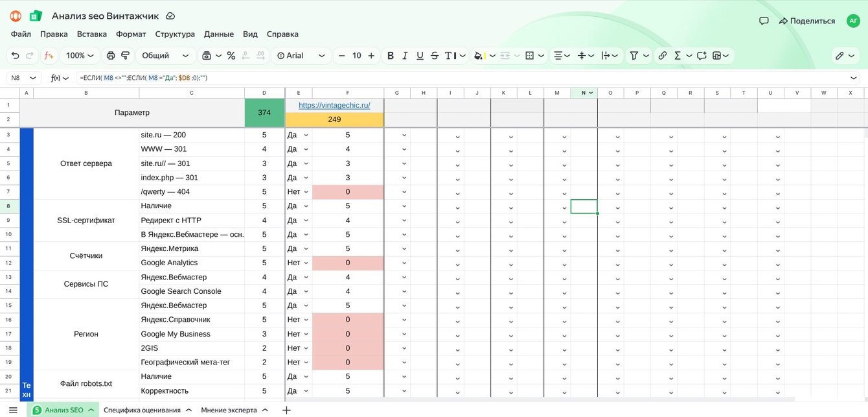The height and width of the screenshot is (417, 868).
Task: Open cell borders tool
Action: [529, 56]
